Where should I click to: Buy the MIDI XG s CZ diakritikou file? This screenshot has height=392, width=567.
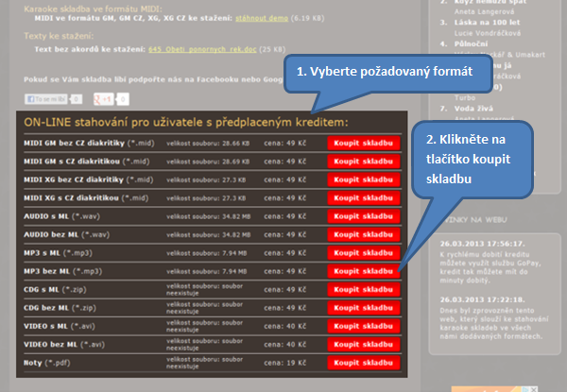(x=364, y=198)
